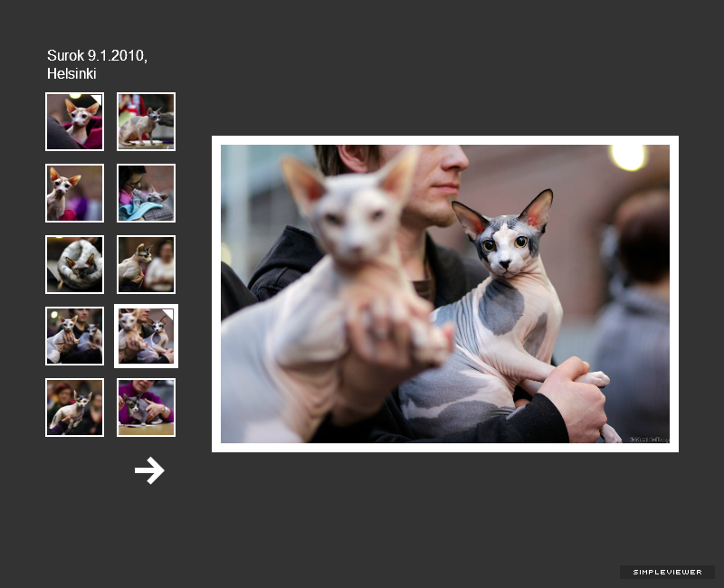Click the blurred light in main photo
The image size is (724, 588).
tap(628, 156)
